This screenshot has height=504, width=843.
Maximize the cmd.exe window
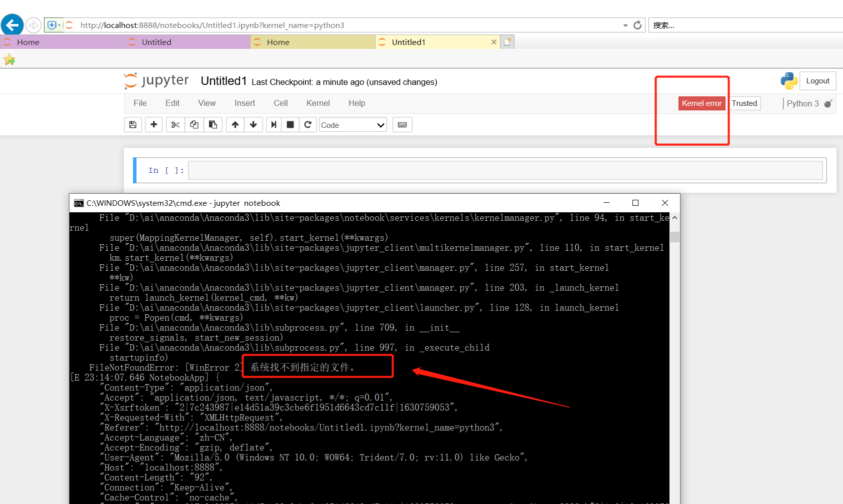(635, 203)
